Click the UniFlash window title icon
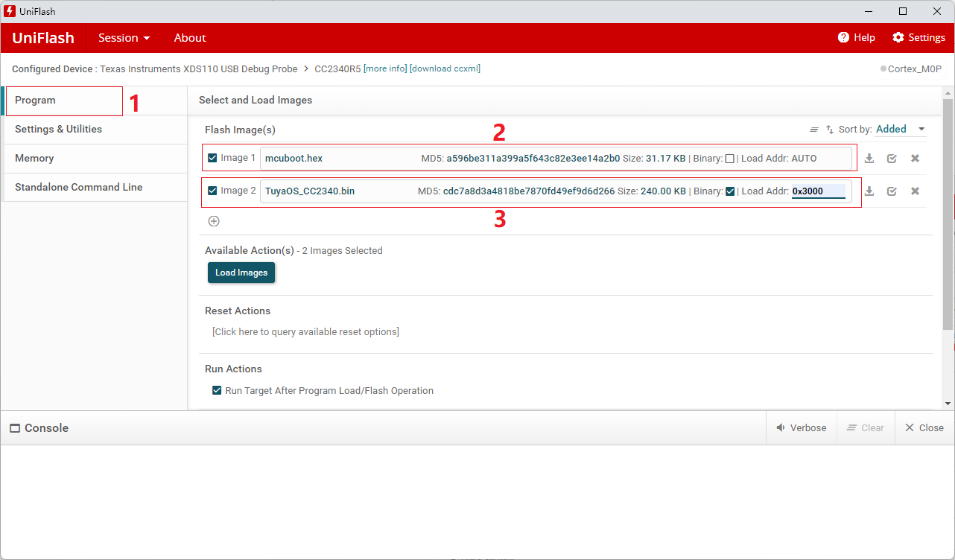 pos(10,11)
